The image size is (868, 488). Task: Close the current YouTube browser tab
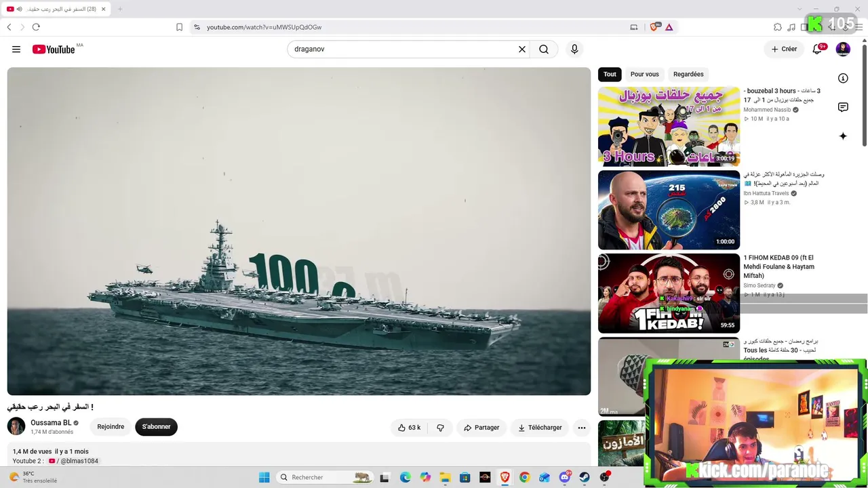[105, 9]
